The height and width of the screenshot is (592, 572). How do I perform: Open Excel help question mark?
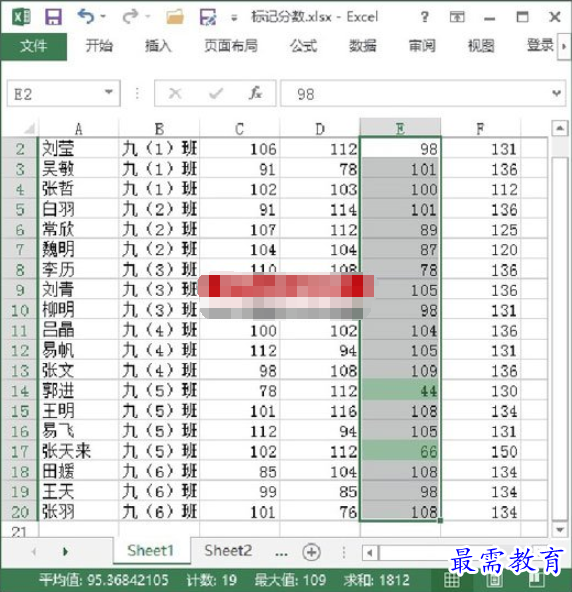[x=424, y=17]
